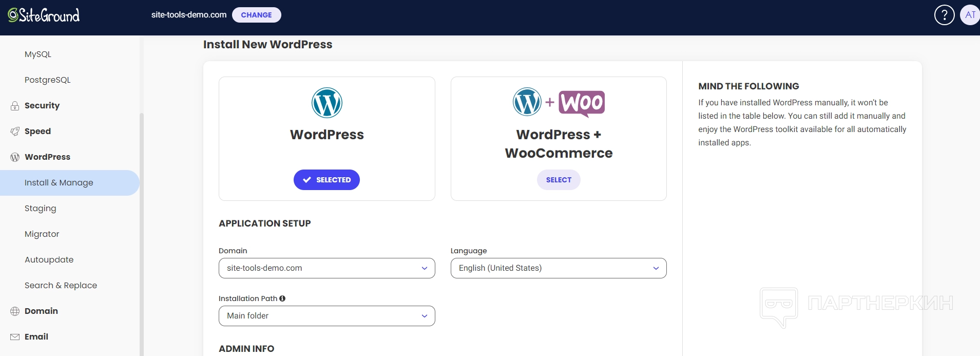Click the APPLICATION SETUP heading
This screenshot has height=356, width=980.
(x=265, y=223)
